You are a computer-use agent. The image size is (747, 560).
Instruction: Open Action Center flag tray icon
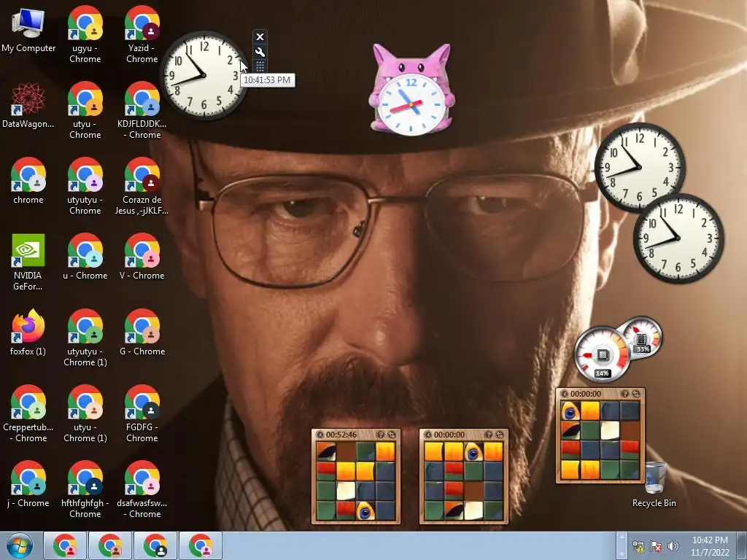(656, 547)
